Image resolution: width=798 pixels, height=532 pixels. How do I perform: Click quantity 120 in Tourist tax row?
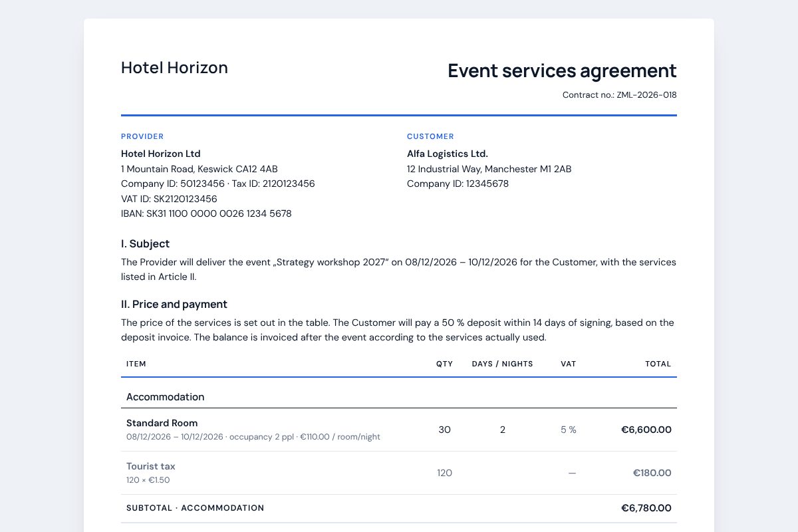[x=444, y=473]
